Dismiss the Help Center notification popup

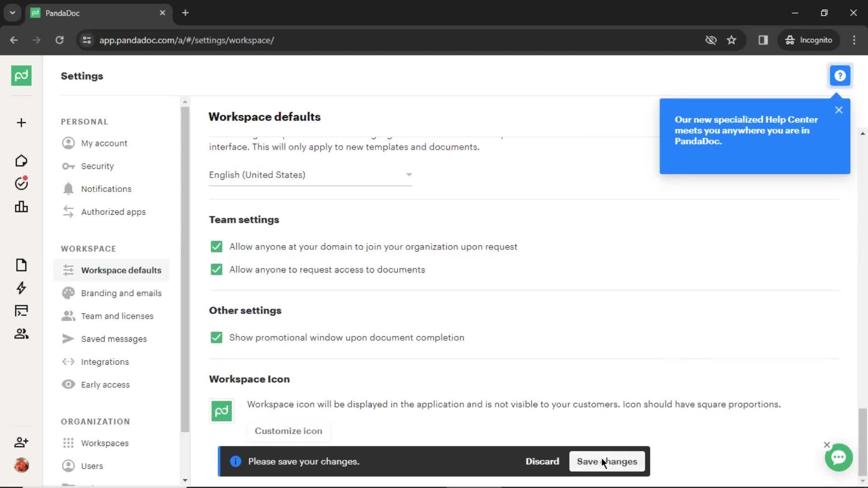pyautogui.click(x=839, y=110)
